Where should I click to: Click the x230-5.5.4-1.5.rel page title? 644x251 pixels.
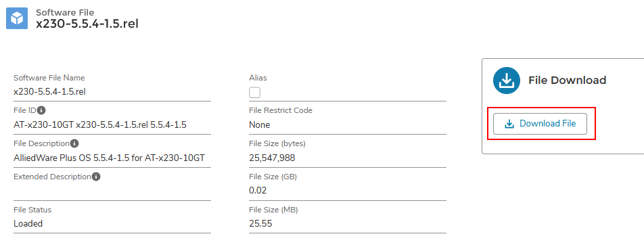(87, 24)
